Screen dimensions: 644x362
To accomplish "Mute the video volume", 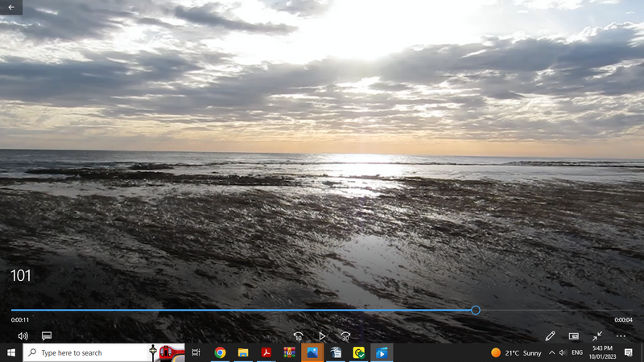I will coord(23,335).
